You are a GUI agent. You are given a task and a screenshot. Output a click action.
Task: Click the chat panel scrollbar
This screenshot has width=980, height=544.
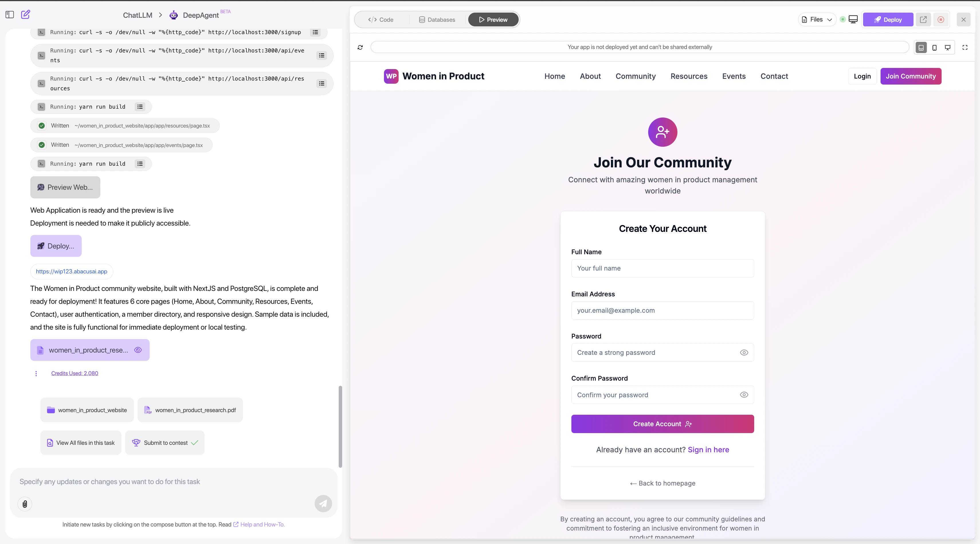pyautogui.click(x=340, y=426)
